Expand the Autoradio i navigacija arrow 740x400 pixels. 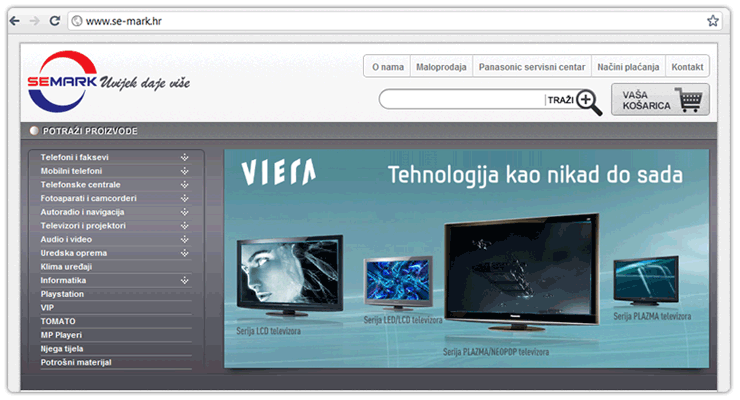coord(185,212)
